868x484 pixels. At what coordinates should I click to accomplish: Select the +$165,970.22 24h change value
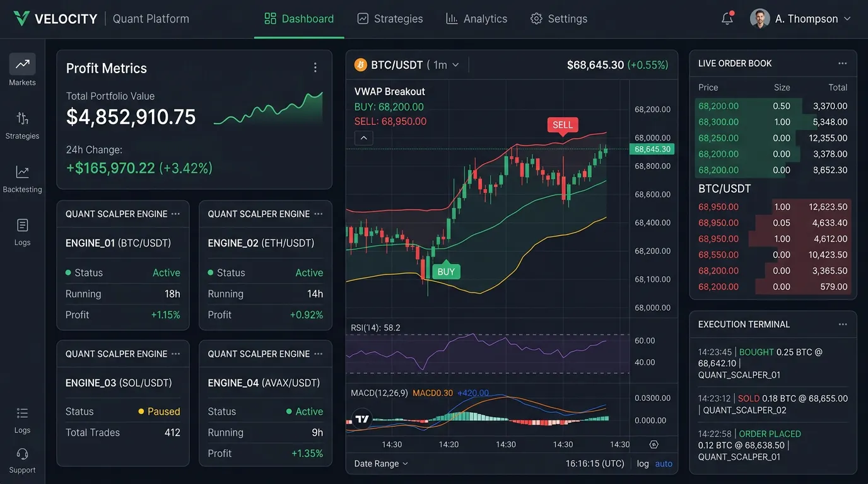point(110,168)
